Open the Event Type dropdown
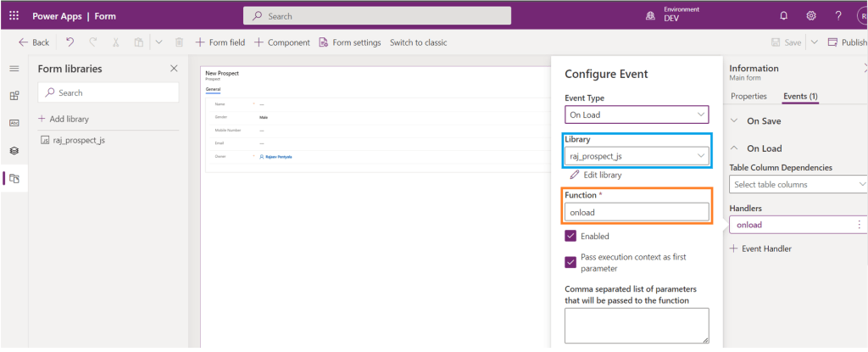The image size is (868, 352). [x=636, y=114]
